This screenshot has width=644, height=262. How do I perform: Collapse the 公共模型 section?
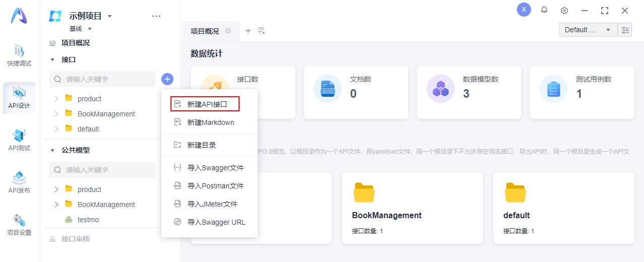pyautogui.click(x=52, y=150)
